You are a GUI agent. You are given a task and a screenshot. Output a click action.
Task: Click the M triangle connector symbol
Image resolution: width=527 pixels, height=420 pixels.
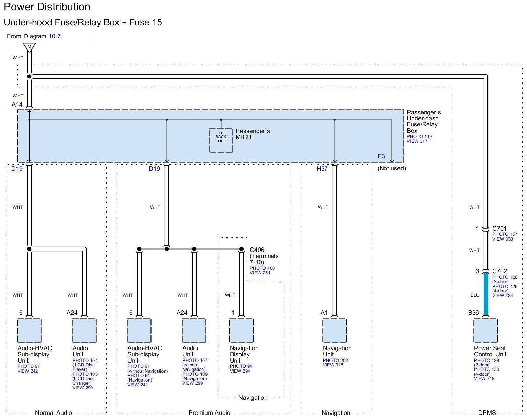[x=29, y=47]
